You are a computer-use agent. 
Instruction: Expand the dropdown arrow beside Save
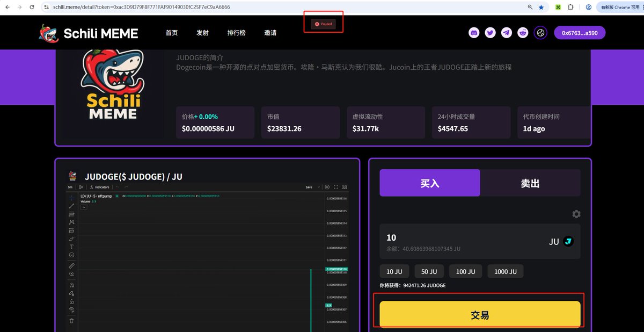click(319, 187)
